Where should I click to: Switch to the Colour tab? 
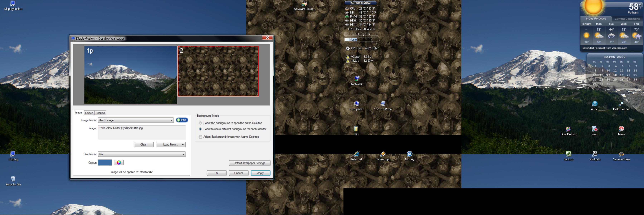[89, 113]
